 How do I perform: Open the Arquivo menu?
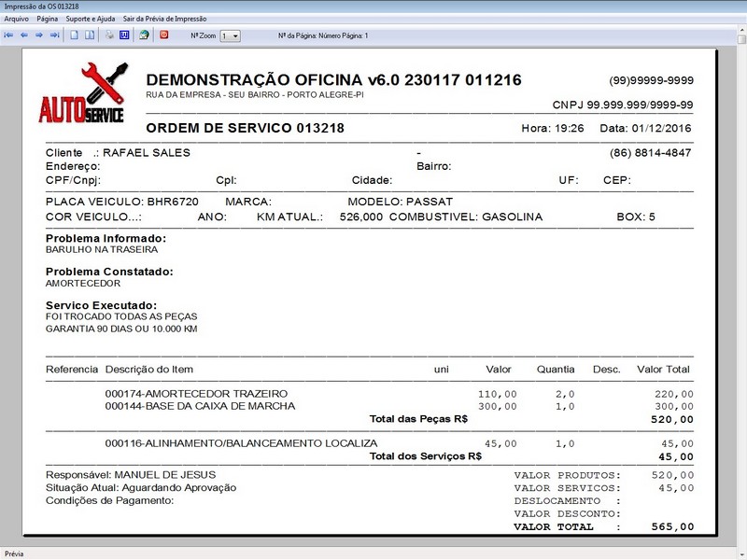tap(16, 19)
